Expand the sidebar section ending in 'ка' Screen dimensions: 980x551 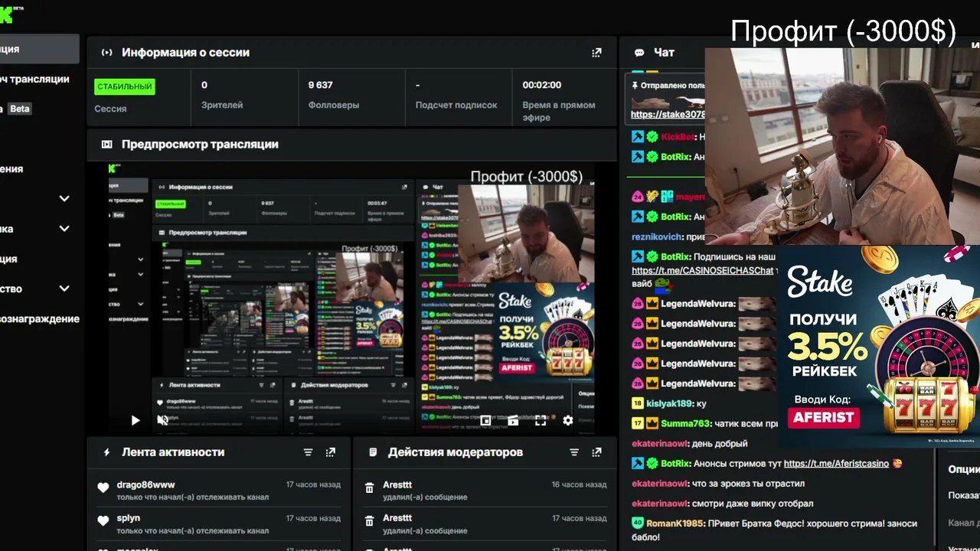(64, 228)
